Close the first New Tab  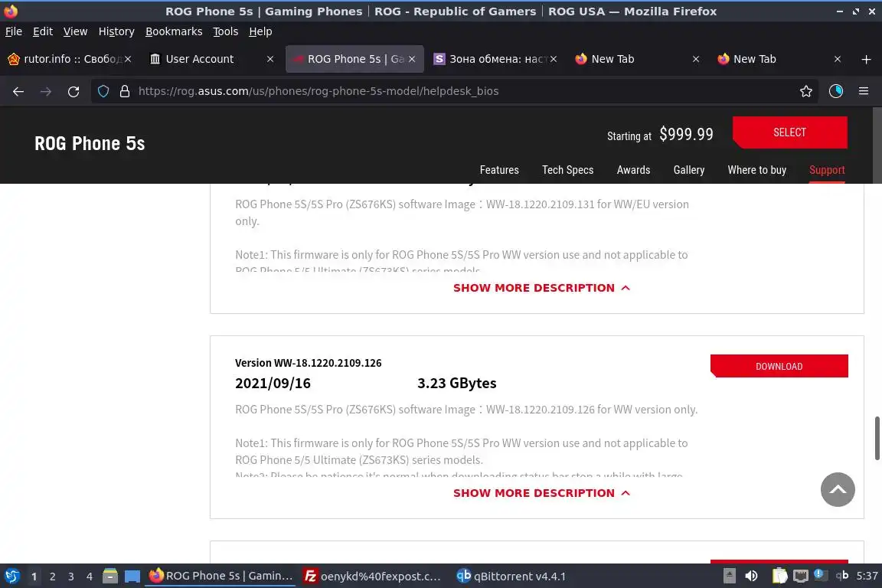click(696, 59)
